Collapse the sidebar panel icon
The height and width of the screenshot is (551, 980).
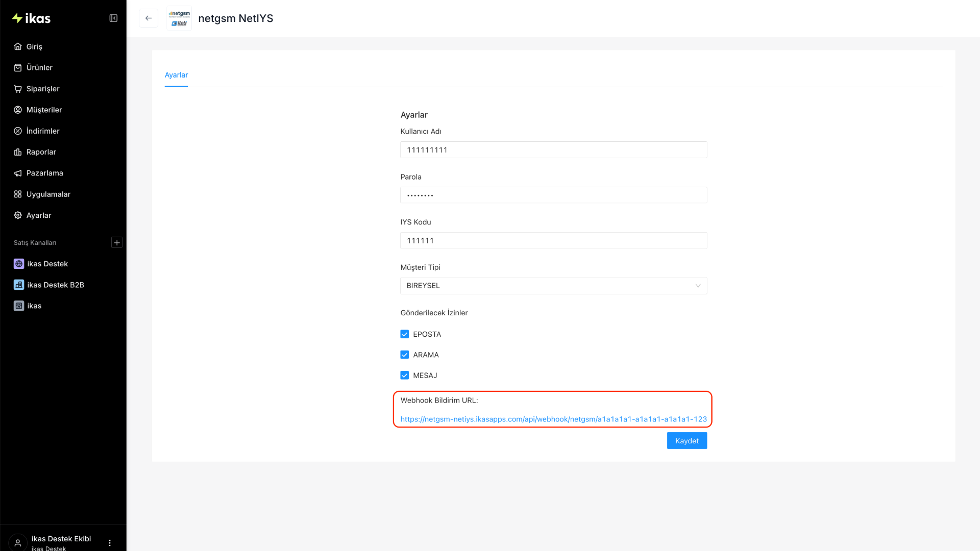113,18
